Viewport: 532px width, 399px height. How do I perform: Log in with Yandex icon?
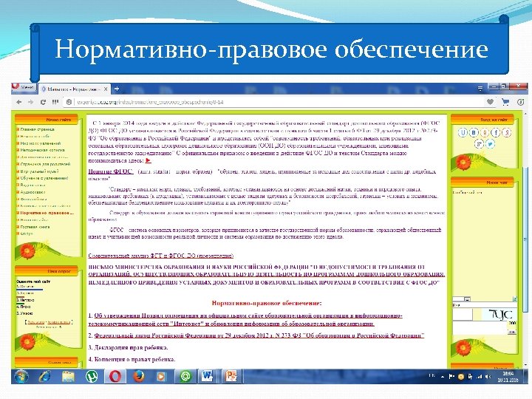coord(507,132)
